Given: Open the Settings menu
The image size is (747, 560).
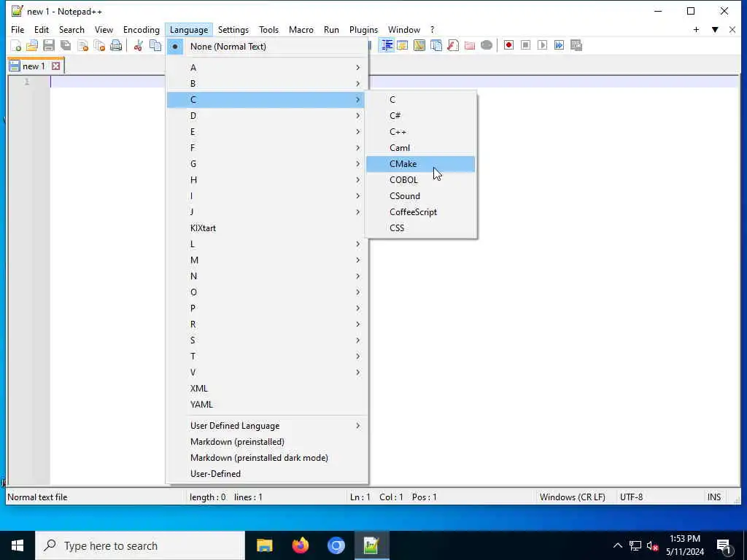Looking at the screenshot, I should [x=233, y=29].
